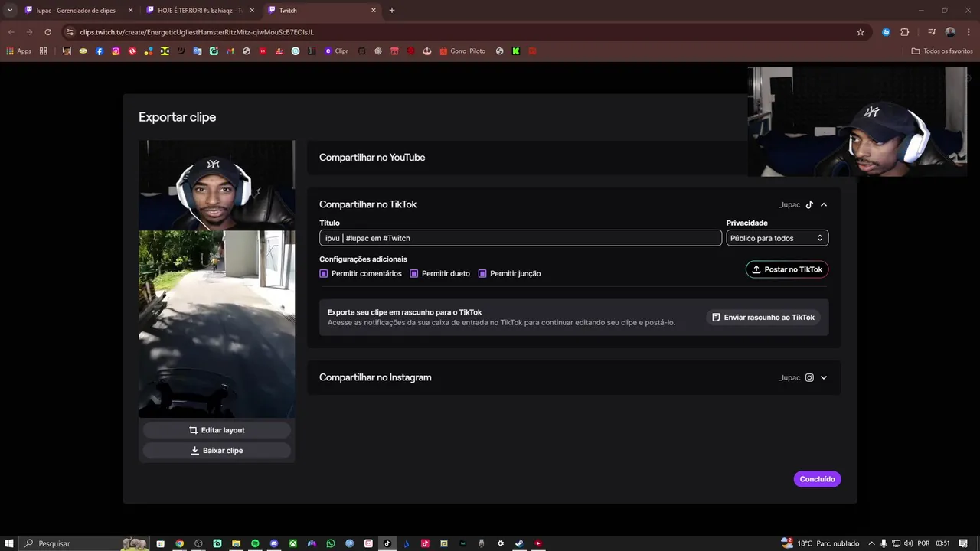980x551 pixels.
Task: Open Xbox app from the taskbar
Action: pos(292,543)
